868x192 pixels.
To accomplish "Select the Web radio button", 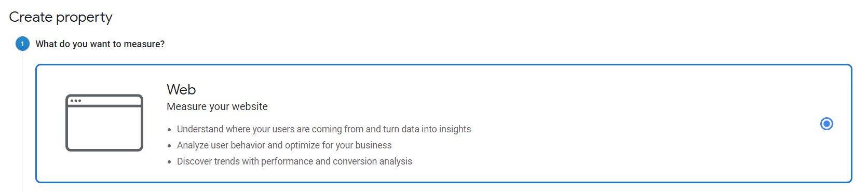I will pyautogui.click(x=826, y=124).
